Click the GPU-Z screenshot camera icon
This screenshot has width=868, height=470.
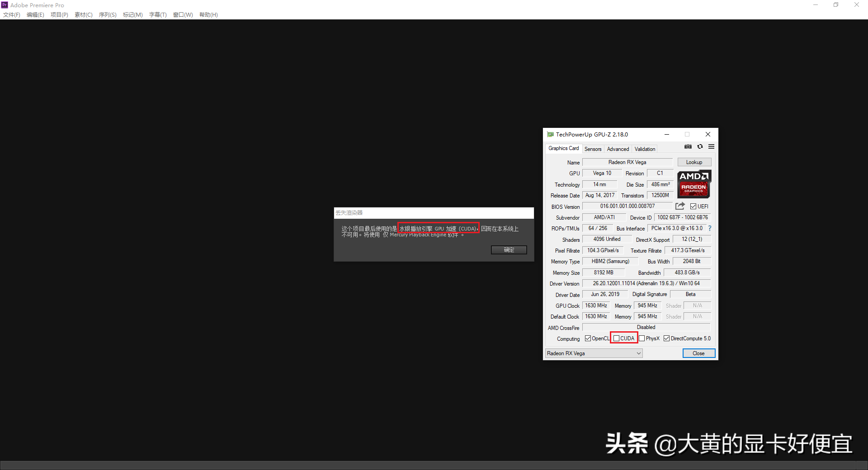point(688,146)
